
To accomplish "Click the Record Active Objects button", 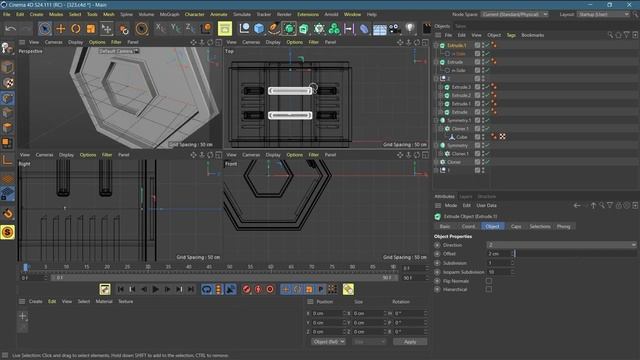I will (246, 289).
